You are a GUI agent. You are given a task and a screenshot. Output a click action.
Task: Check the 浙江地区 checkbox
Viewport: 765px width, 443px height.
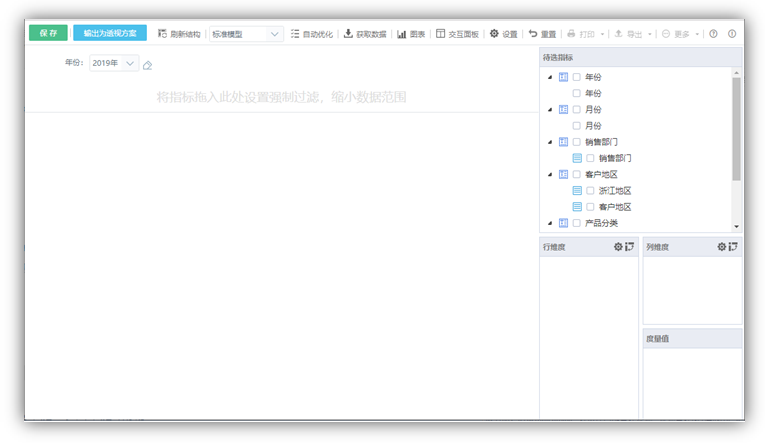[590, 191]
